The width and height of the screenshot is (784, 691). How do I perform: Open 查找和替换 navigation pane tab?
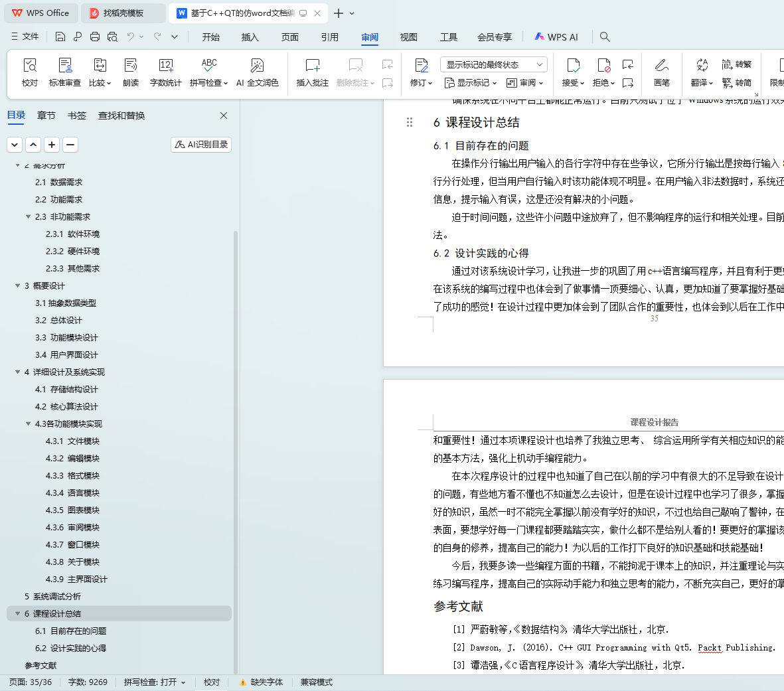(x=121, y=115)
